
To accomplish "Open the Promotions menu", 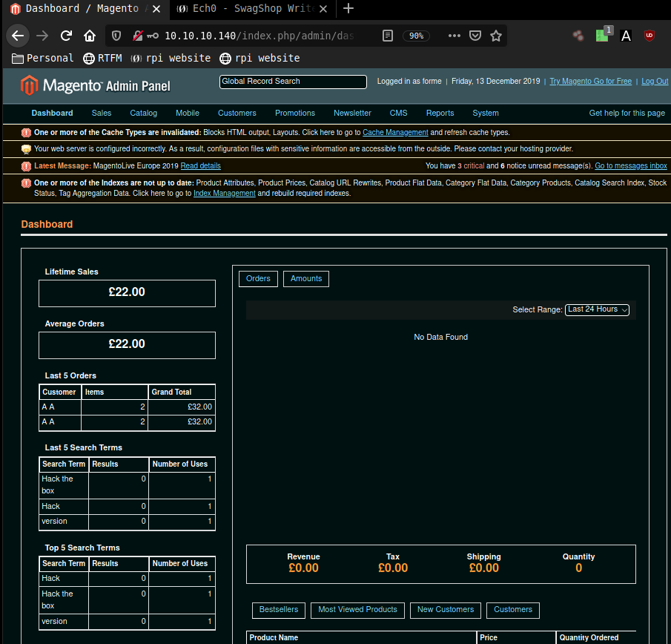I will (x=295, y=113).
